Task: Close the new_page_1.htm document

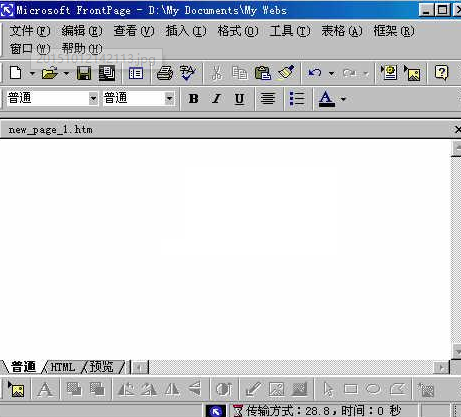Action: [x=458, y=129]
